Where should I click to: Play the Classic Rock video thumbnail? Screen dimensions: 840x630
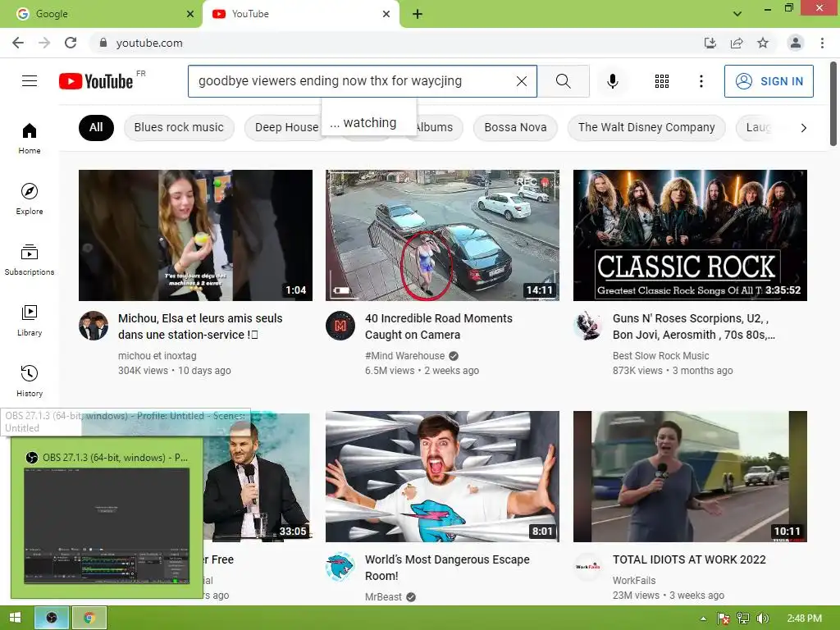[690, 235]
